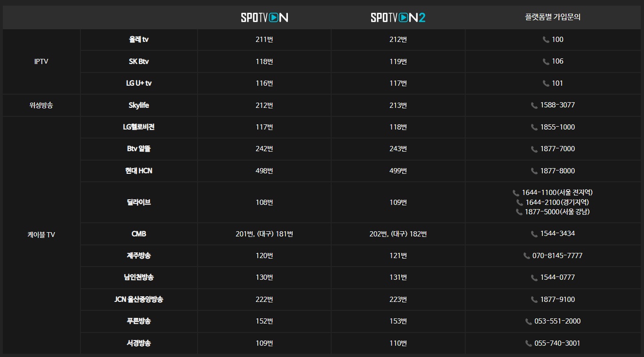The width and height of the screenshot is (644, 357).
Task: Select 남인천방송 channel 130번
Action: coord(264,277)
